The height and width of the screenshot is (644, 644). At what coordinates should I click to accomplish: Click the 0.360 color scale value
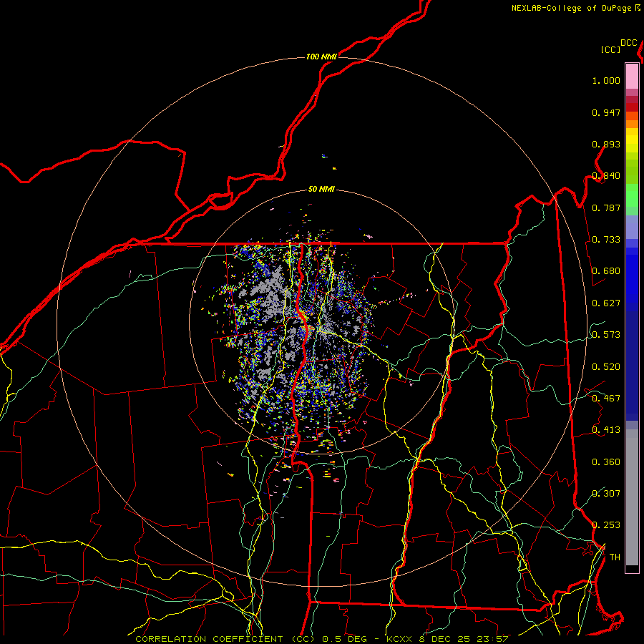tap(606, 462)
